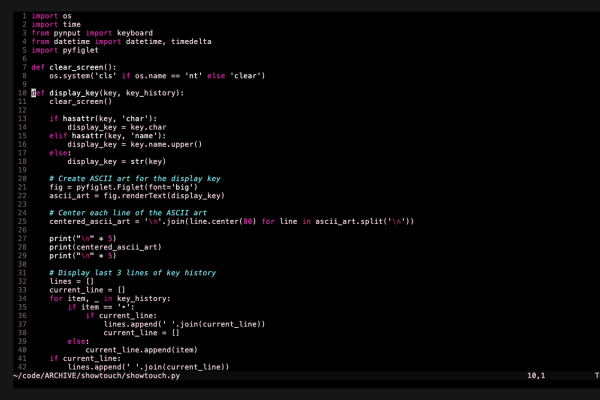Screen dimensions: 600x400
Task: Click the lines.append call on line 42
Action: click(x=148, y=367)
